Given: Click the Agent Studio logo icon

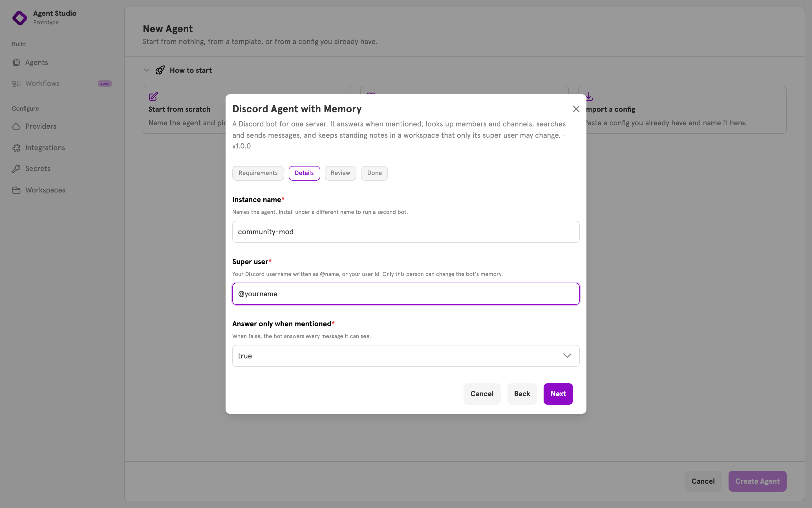Looking at the screenshot, I should click(19, 18).
